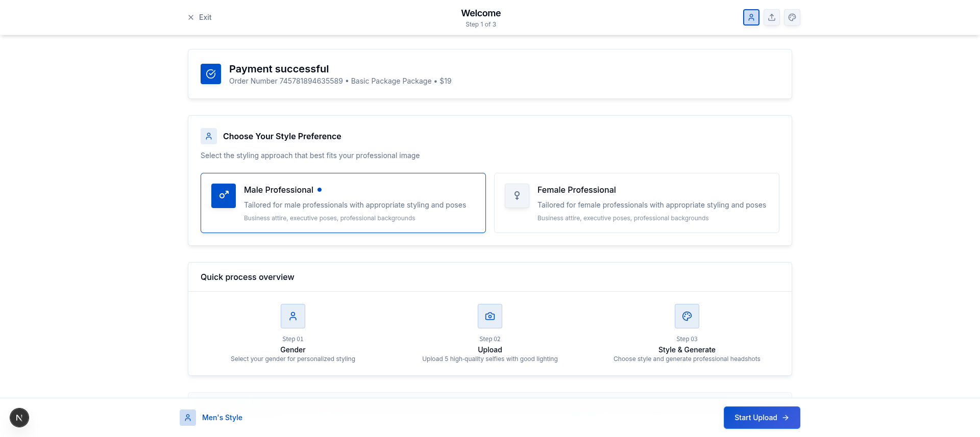Click the female symbol icon
This screenshot has height=437, width=980.
point(517,196)
